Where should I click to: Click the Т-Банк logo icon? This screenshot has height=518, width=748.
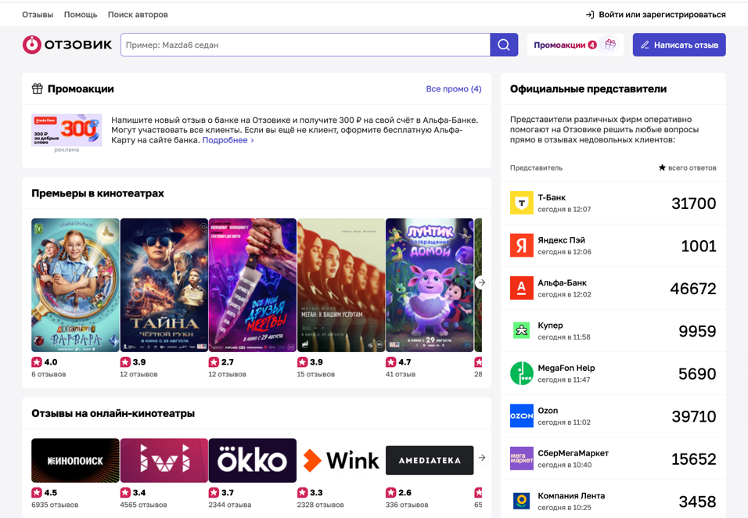521,203
